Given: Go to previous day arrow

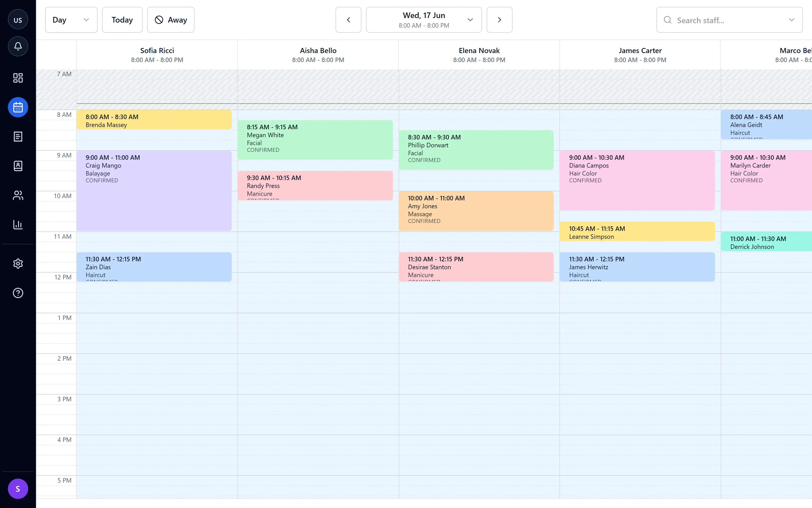Looking at the screenshot, I should point(348,20).
